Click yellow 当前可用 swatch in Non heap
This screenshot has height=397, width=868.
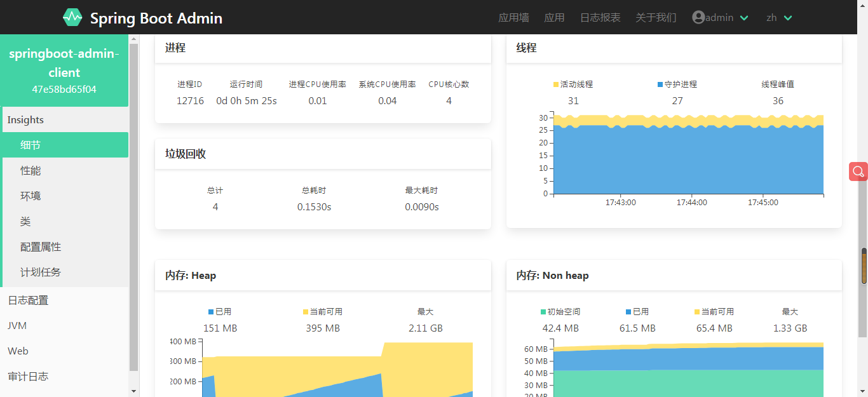point(697,312)
